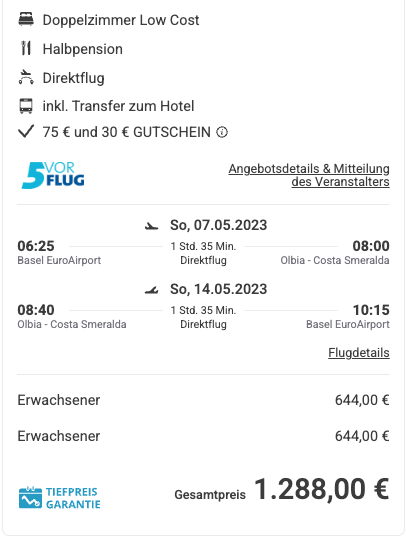This screenshot has width=406, height=537.
Task: Select the Gesamtpreis 1.288,00 € amount
Action: click(321, 489)
